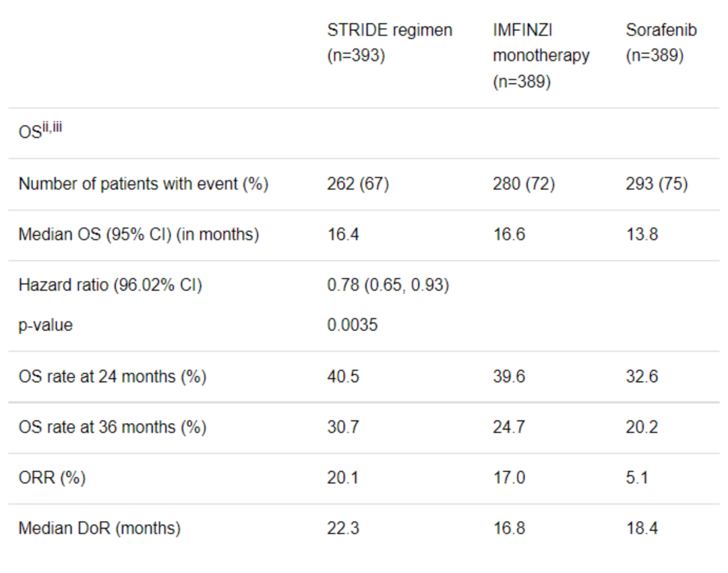Click the 280 (72) cell
The image size is (728, 573).
523,184
